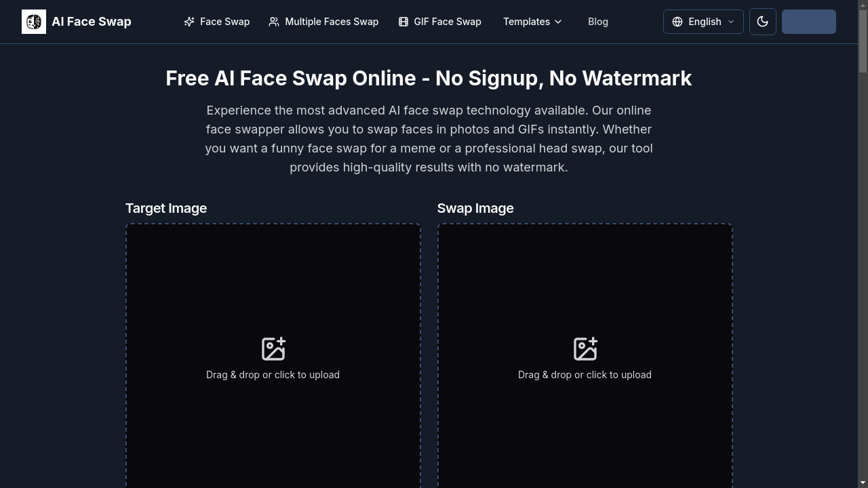Open the GIF Face Swap nav item
The height and width of the screenshot is (488, 868).
tap(440, 22)
